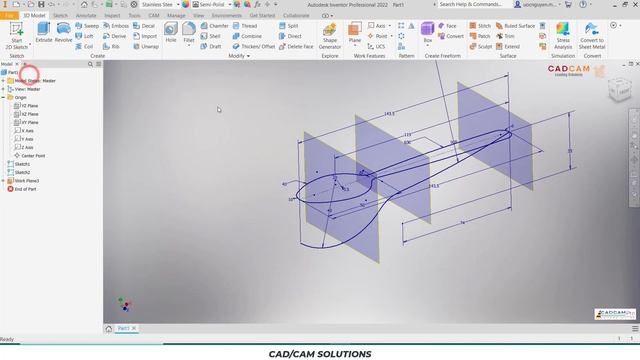This screenshot has height=360, width=640.
Task: Select the Ruled Surface tool
Action: click(x=515, y=26)
